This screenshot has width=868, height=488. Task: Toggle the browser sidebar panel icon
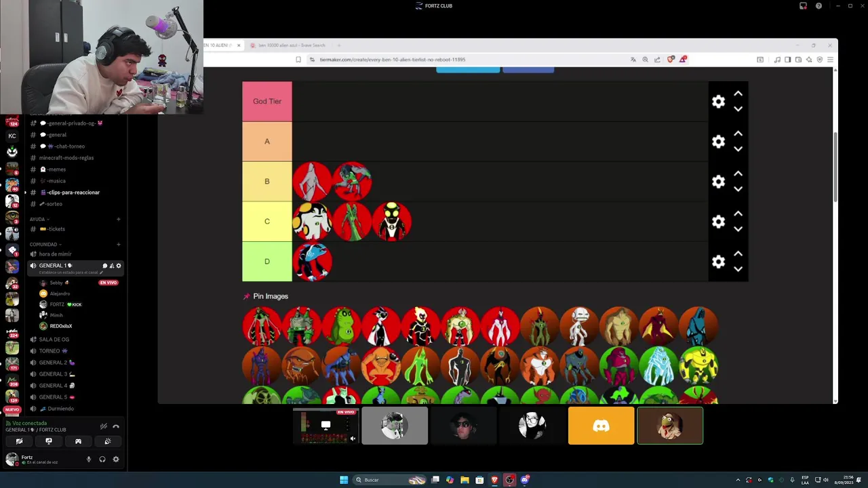[x=787, y=60]
